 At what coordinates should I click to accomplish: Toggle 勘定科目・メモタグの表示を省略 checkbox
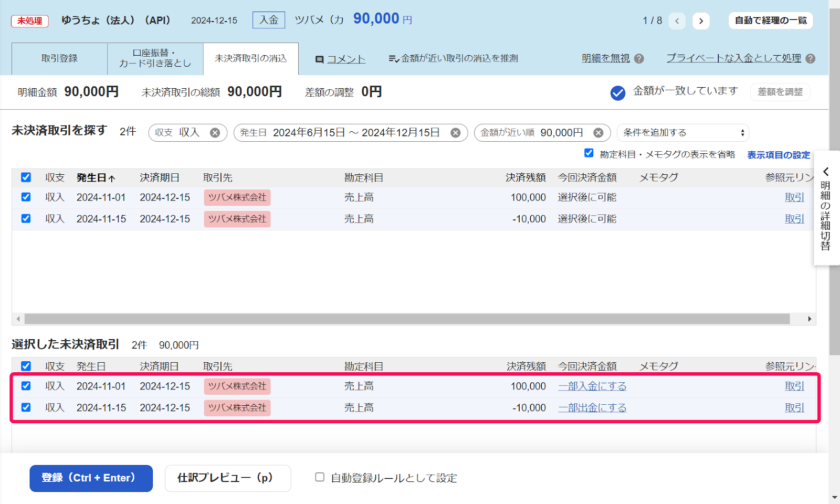pos(589,153)
